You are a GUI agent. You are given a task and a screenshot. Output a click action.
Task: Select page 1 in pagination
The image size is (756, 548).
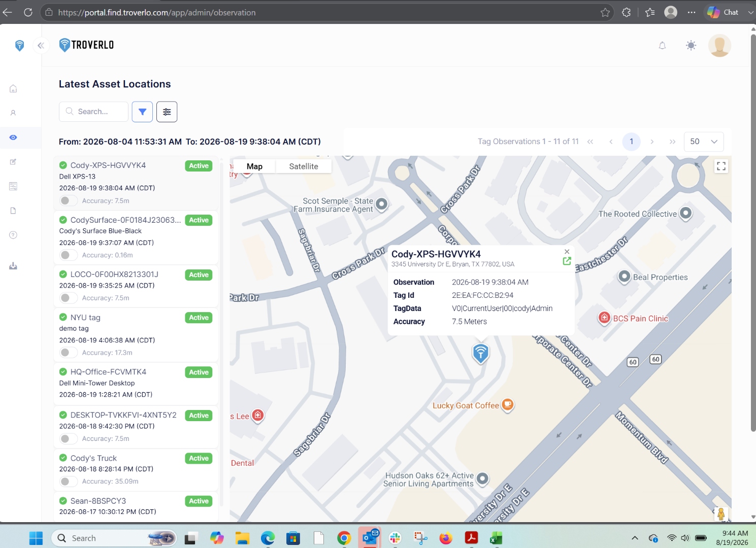click(632, 142)
